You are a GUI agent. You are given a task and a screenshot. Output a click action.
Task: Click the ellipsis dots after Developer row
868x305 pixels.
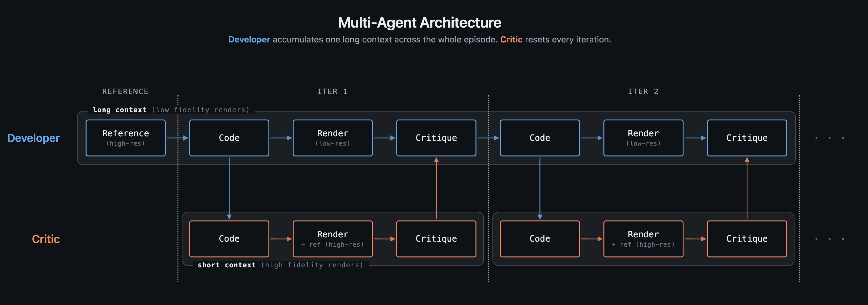829,138
